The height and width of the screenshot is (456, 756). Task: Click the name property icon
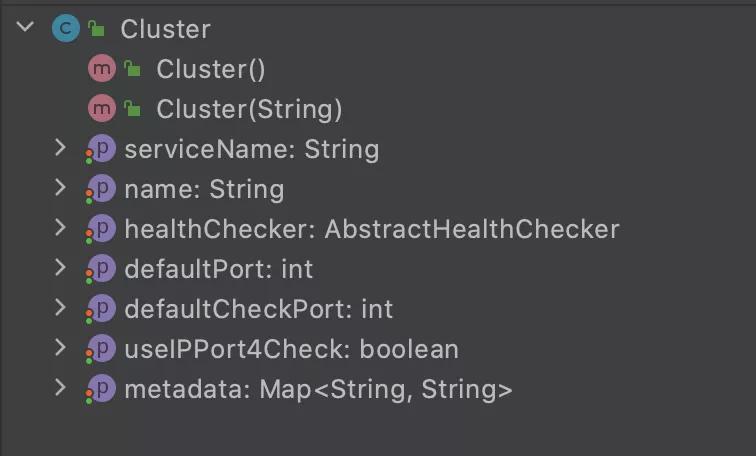tap(101, 190)
